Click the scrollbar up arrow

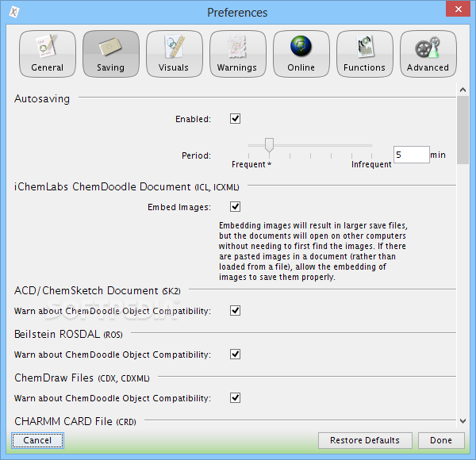point(463,90)
